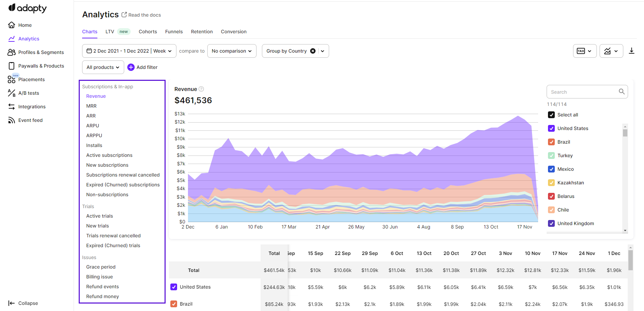Switch to the Cohorts tab
This screenshot has height=311, width=644.
[x=148, y=32]
